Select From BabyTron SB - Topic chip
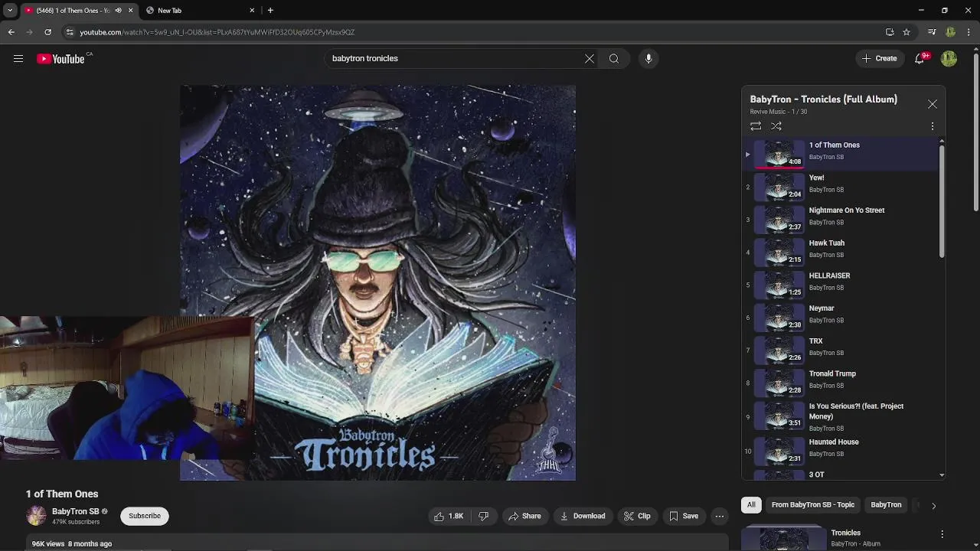This screenshot has width=980, height=551. (x=812, y=505)
